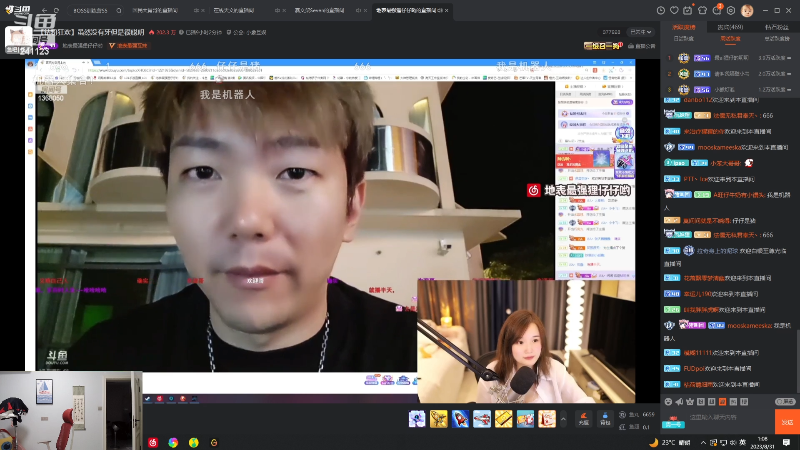Open the recharge button with the orange icon
Image resolution: width=800 pixels, height=450 pixels.
(584, 419)
